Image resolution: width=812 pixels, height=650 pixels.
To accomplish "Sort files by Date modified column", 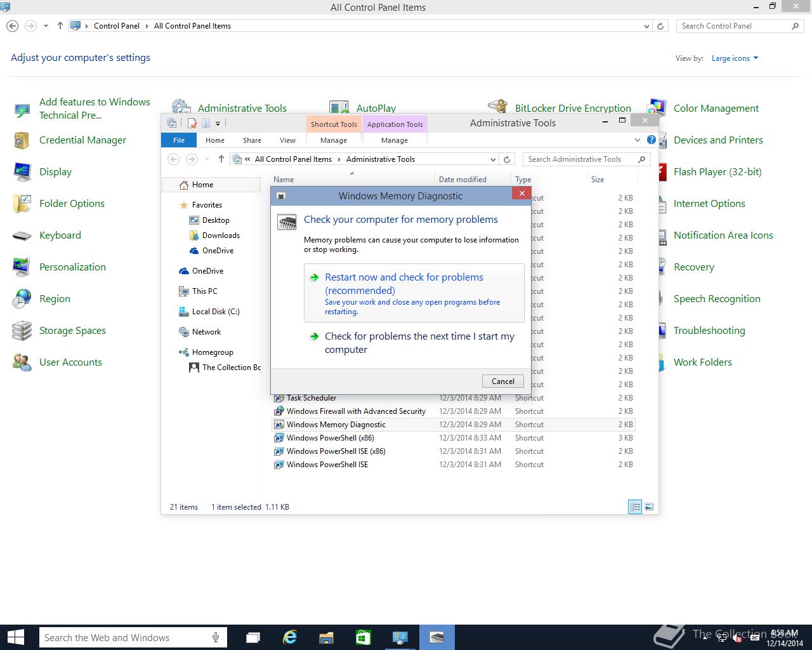I will (462, 180).
